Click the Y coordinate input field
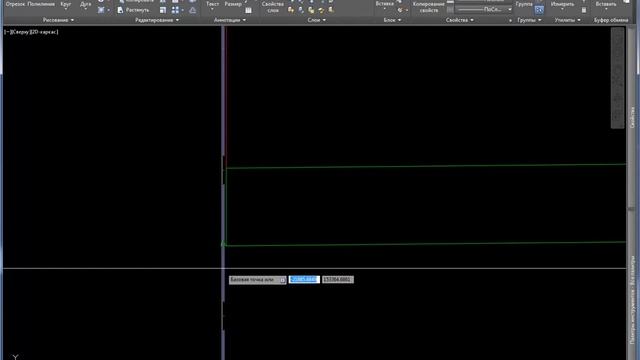This screenshot has height=360, width=640. (338, 280)
